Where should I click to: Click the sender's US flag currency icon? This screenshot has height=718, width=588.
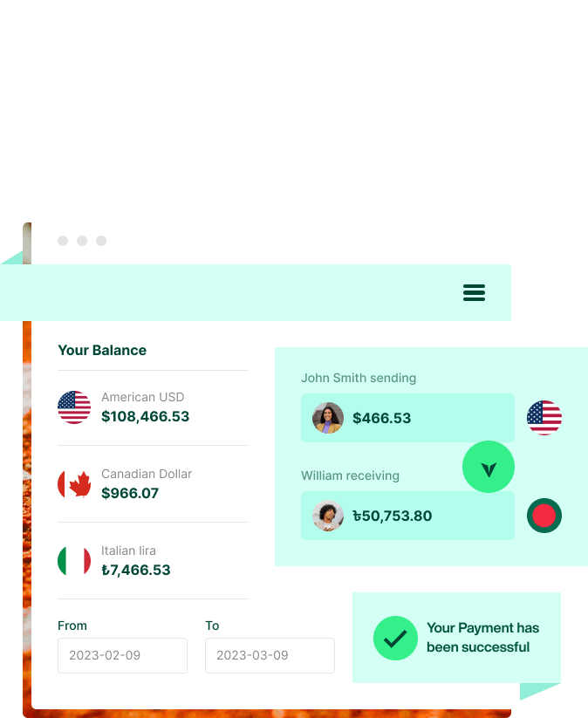[544, 418]
